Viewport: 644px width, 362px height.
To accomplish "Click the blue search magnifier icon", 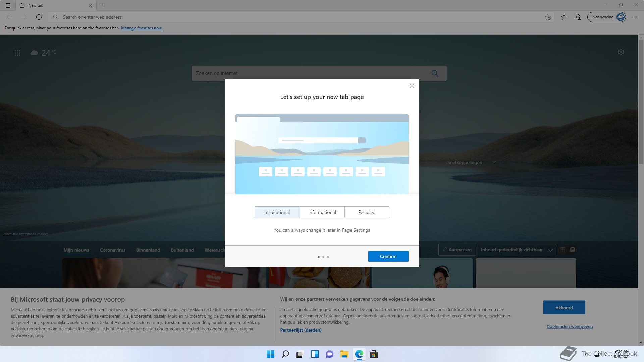I will point(435,73).
